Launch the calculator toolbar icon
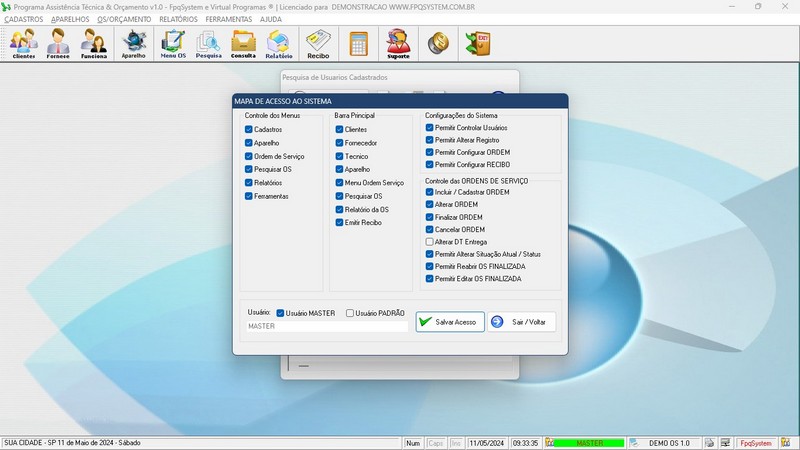This screenshot has height=450, width=800. [x=358, y=44]
